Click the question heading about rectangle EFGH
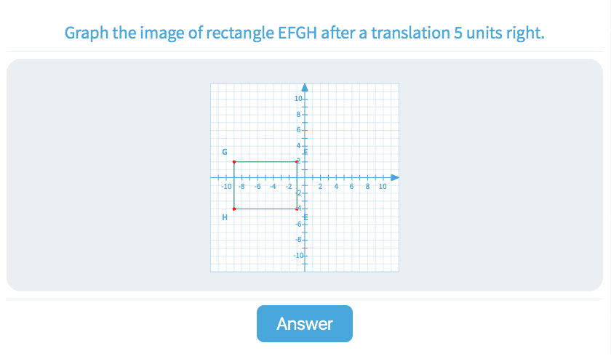 (x=304, y=33)
